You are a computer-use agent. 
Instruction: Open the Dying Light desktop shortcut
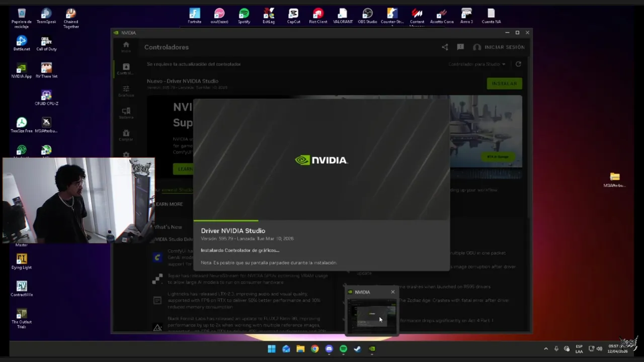pos(22,261)
